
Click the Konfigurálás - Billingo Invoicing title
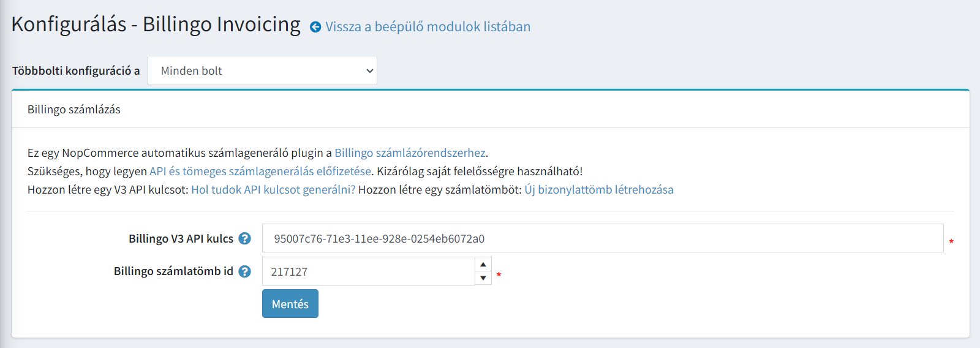(x=156, y=25)
